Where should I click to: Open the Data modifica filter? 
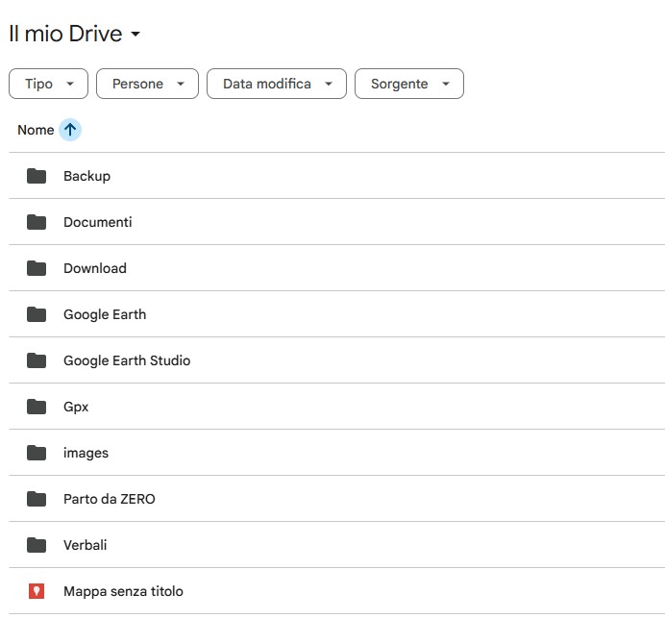[276, 84]
